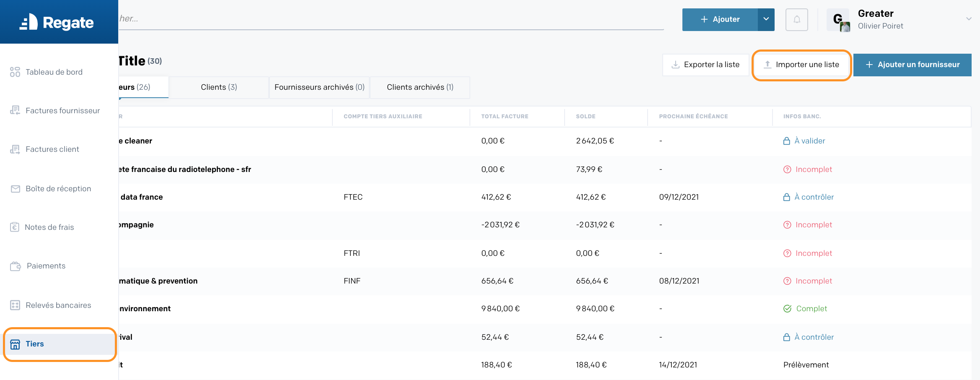Click question icon in the sfr row
Viewport: 980px width, 380px height.
tap(787, 169)
